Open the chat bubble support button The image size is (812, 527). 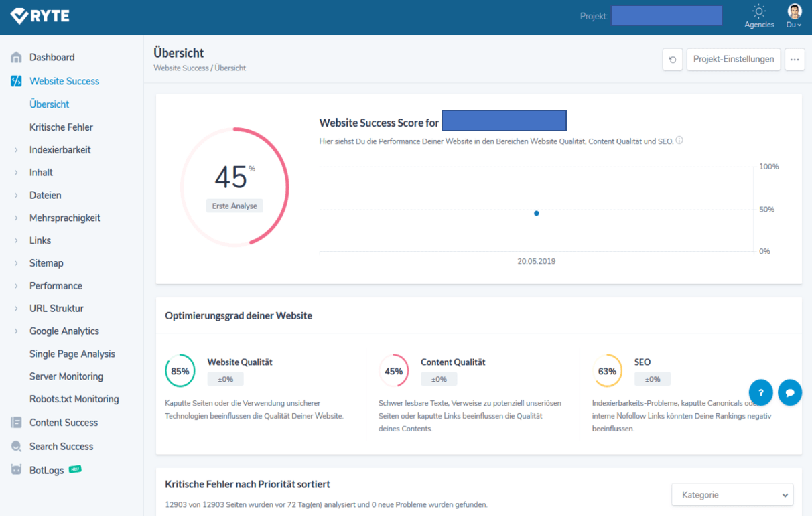click(x=790, y=392)
